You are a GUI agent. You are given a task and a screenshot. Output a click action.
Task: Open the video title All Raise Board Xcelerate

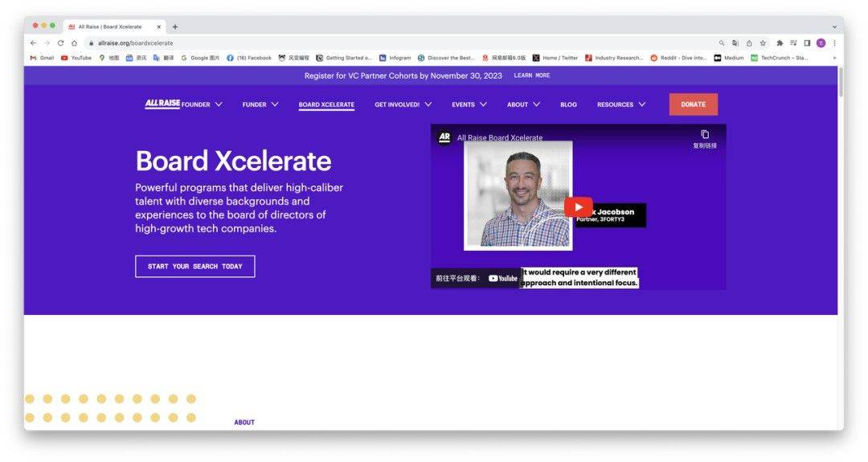click(x=500, y=137)
